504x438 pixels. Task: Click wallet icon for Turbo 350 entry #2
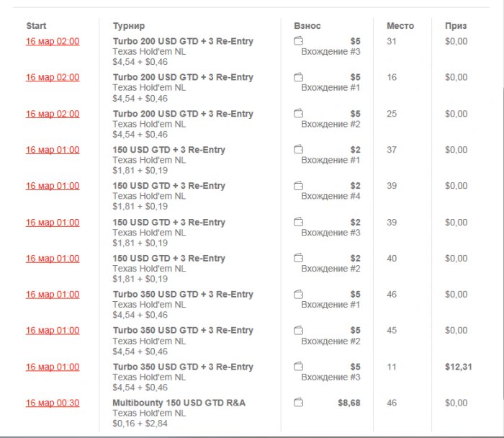(299, 330)
